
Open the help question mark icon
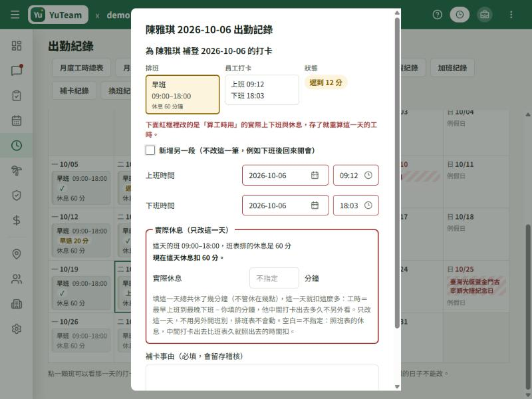pos(438,15)
